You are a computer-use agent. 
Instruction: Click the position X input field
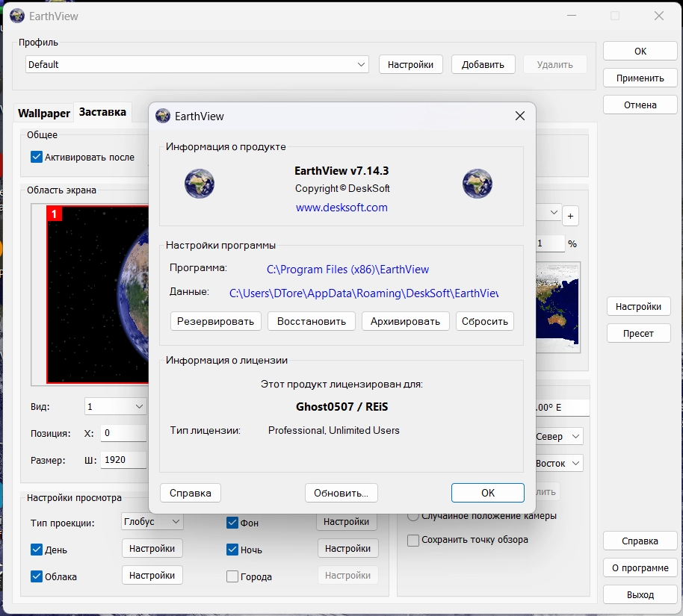tap(123, 433)
